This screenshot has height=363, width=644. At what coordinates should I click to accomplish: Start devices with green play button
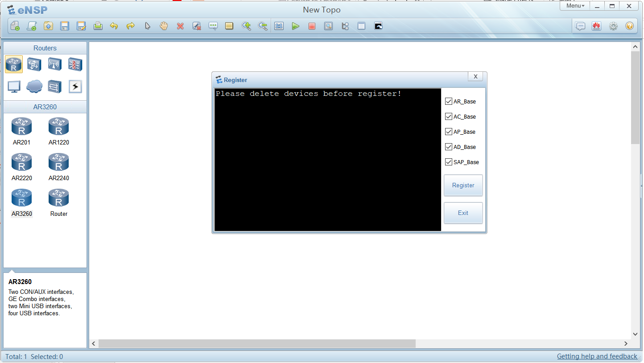coord(295,26)
